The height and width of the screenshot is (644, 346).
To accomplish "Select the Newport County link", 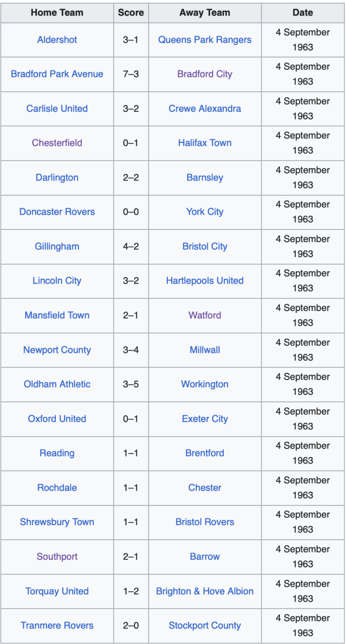I will coord(57,350).
